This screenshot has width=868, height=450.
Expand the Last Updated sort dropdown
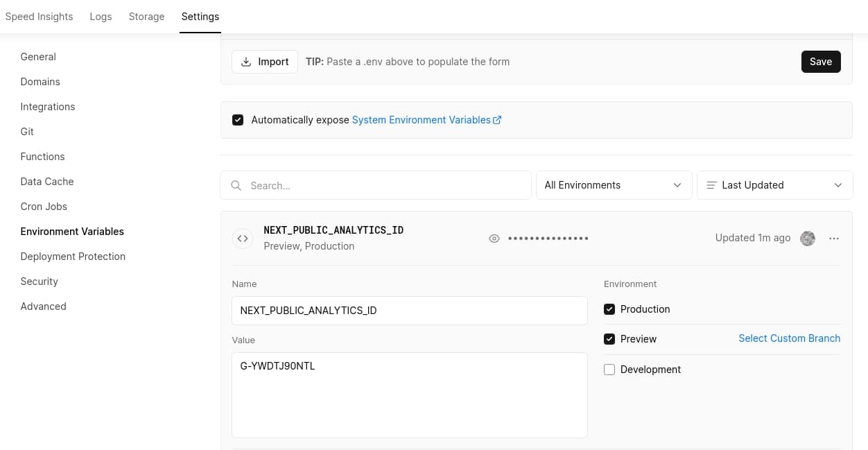[x=774, y=185]
